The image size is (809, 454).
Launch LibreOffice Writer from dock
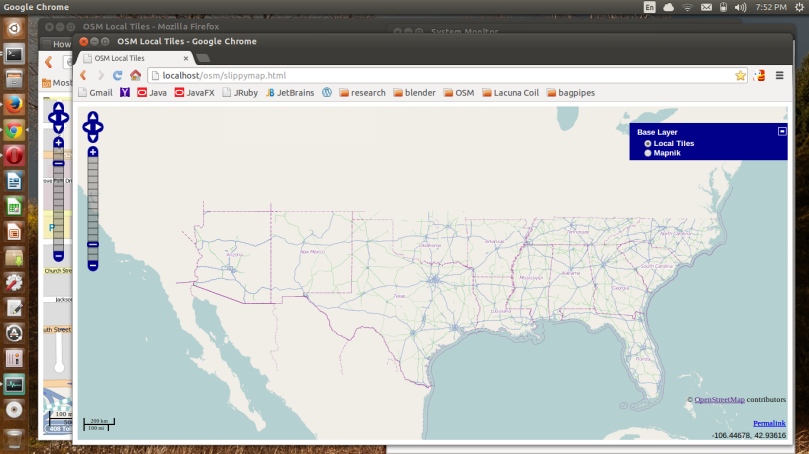(x=14, y=181)
